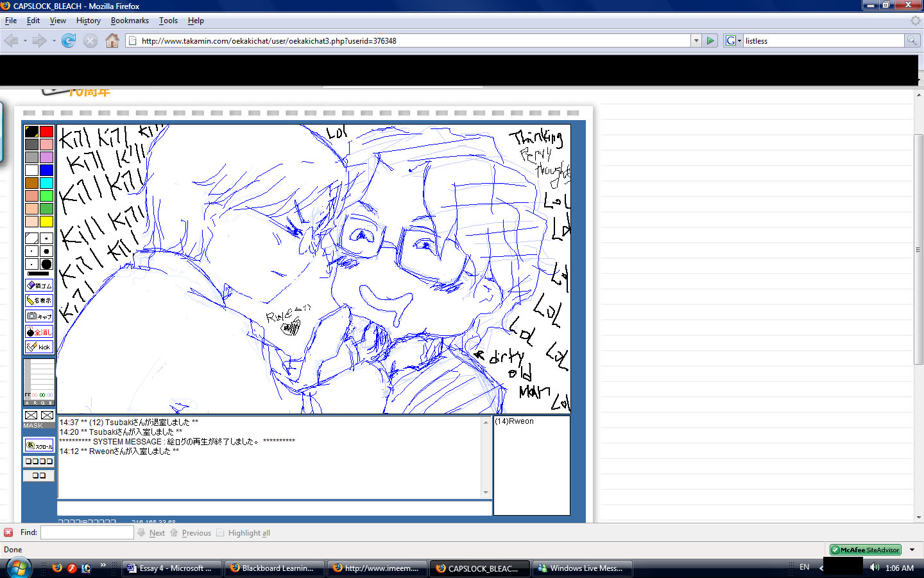924x578 pixels.
Task: Click the name display (名表示) tool
Action: [39, 301]
